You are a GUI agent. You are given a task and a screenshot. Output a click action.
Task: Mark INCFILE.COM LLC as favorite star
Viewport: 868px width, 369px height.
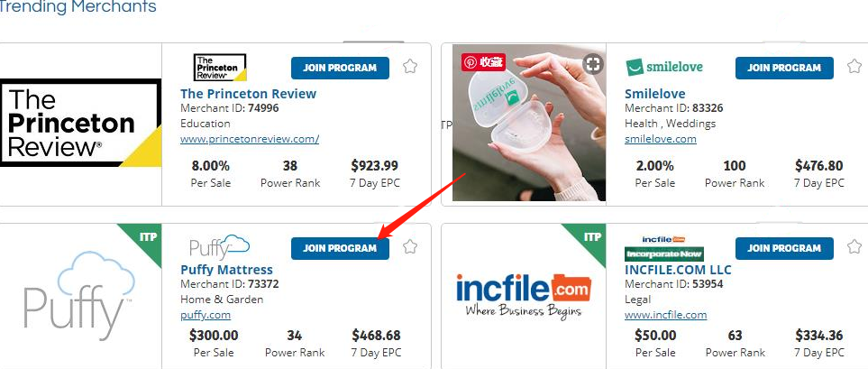click(854, 246)
